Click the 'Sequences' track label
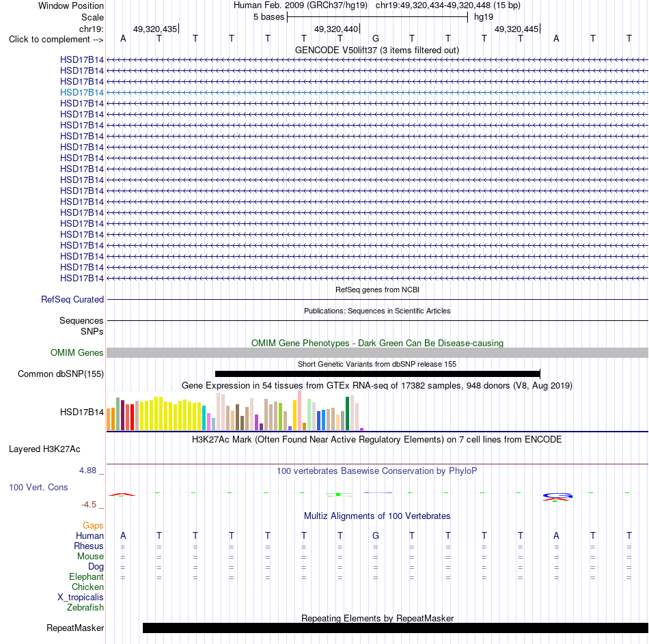The width and height of the screenshot is (649, 644). click(81, 320)
